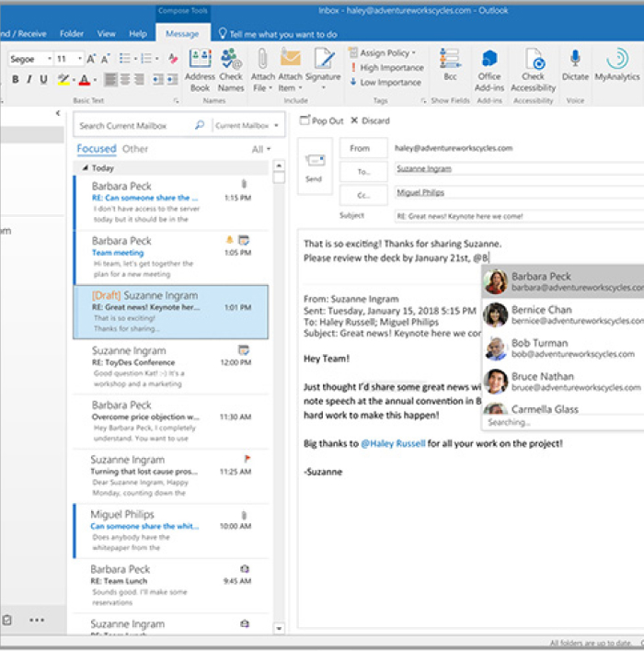Apply red font color

coord(85,79)
